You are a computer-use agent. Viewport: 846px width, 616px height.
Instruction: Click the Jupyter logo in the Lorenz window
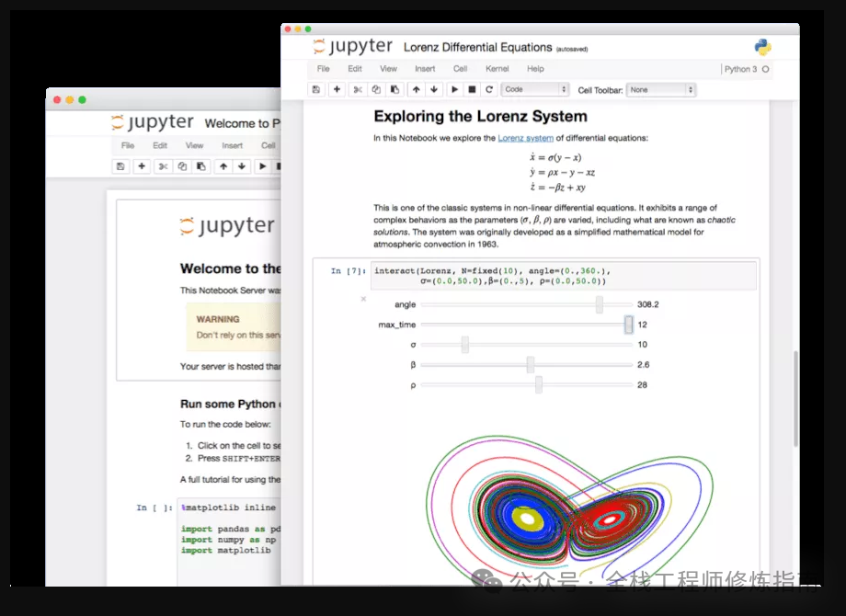pos(353,46)
